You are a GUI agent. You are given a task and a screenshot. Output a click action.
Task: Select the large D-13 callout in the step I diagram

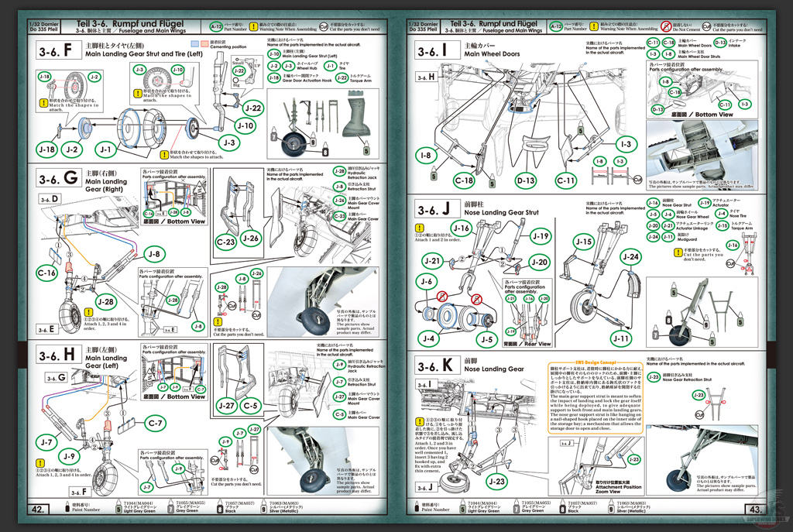click(526, 180)
